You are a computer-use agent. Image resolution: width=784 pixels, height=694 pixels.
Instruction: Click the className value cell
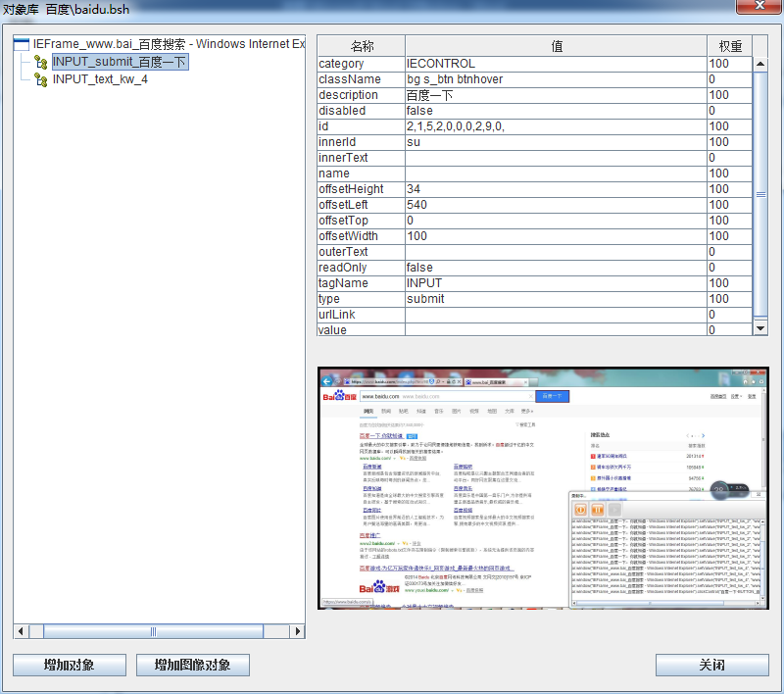point(555,79)
